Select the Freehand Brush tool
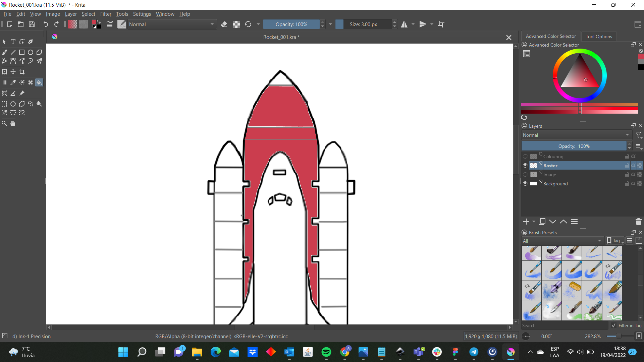644x362 pixels. [4, 52]
